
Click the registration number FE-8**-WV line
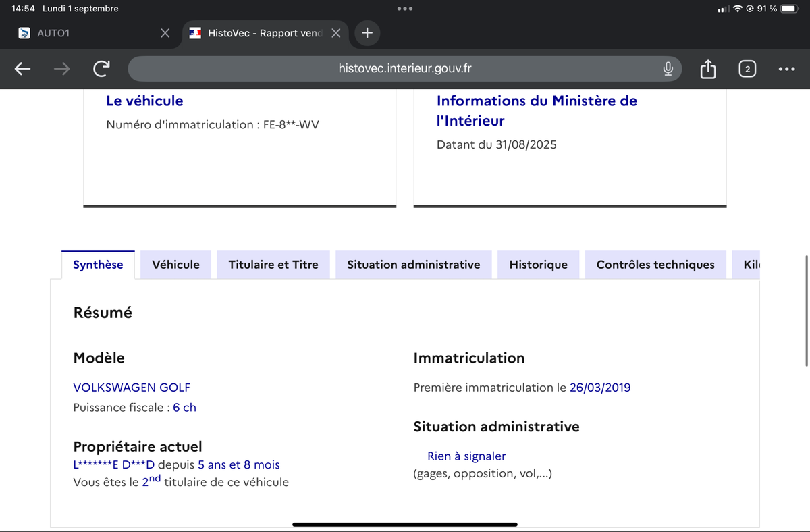(x=213, y=125)
